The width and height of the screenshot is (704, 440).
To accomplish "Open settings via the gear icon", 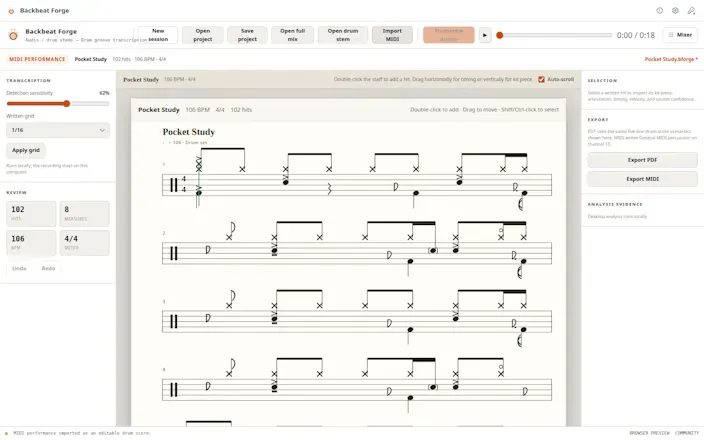I will tap(675, 10).
